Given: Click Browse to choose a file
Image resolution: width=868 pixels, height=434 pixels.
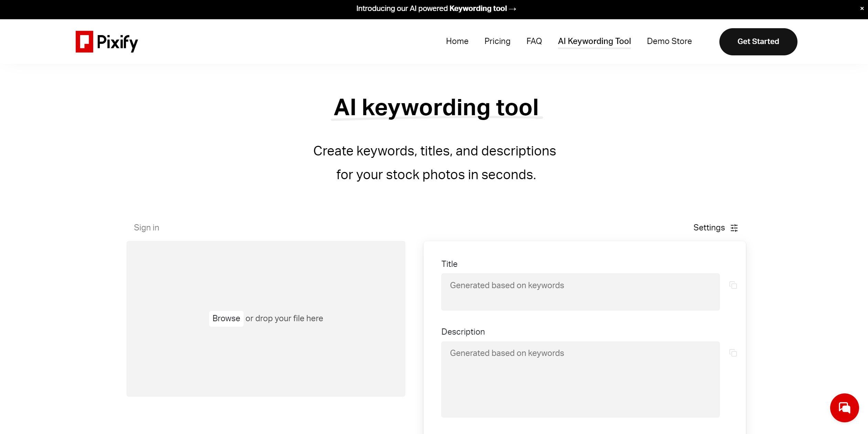Looking at the screenshot, I should (226, 318).
